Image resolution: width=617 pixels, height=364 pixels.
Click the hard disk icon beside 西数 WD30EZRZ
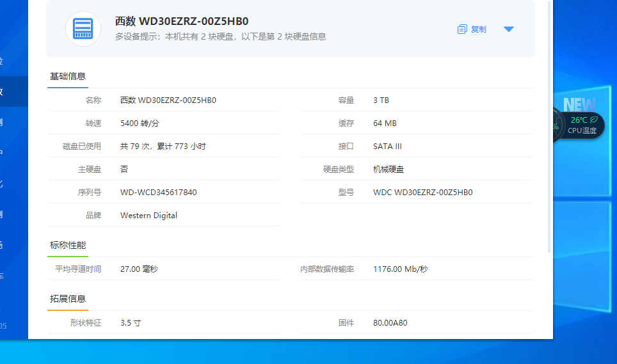pyautogui.click(x=83, y=29)
